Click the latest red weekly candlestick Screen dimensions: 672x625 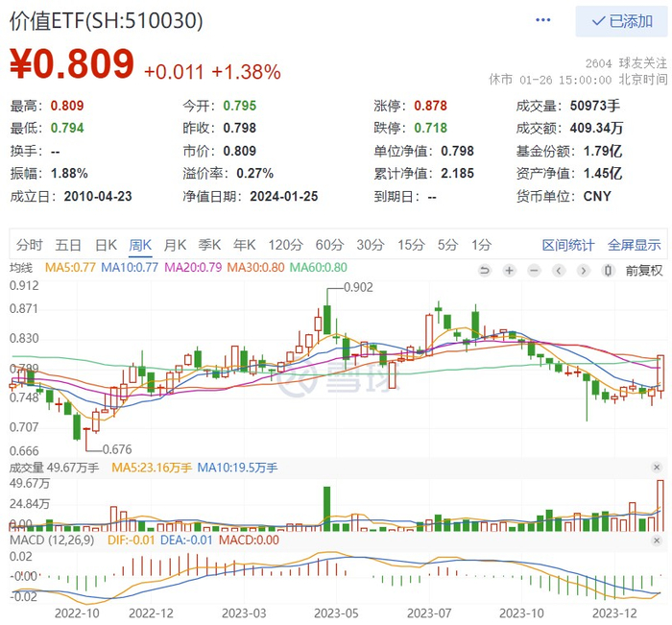coord(660,373)
